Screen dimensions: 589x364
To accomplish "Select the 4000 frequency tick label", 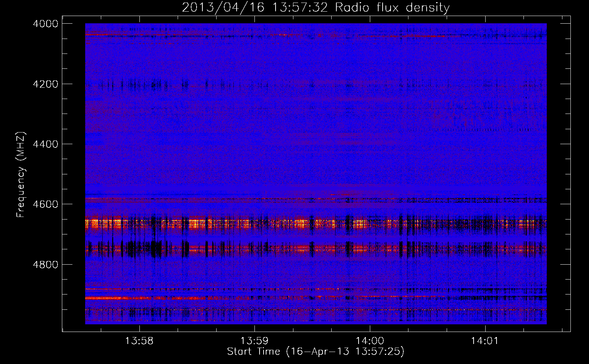I will pyautogui.click(x=46, y=24).
